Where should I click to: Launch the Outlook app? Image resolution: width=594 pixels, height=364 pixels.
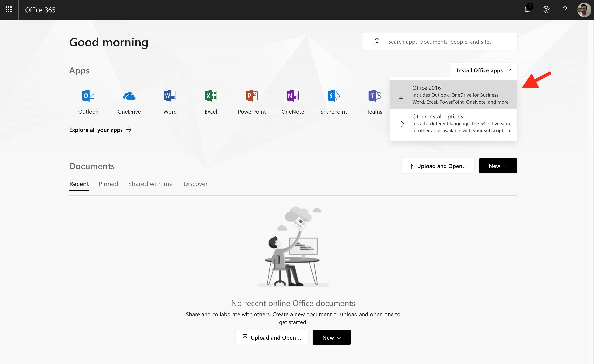point(88,102)
